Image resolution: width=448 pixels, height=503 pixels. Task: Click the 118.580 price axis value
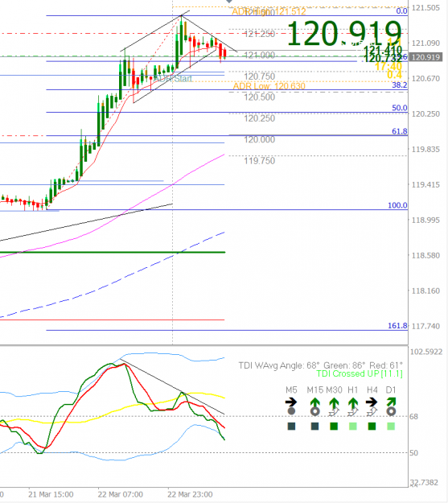coord(425,256)
